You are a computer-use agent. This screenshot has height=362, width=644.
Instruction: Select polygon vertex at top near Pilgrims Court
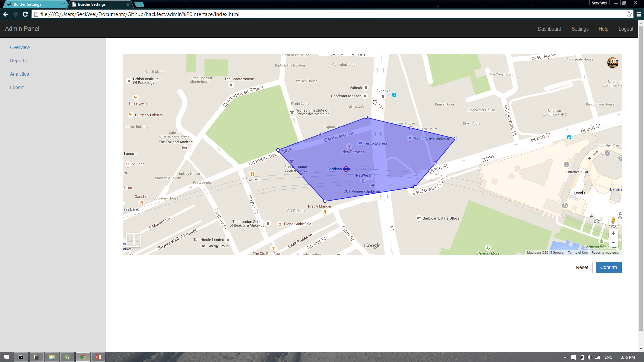point(366,117)
